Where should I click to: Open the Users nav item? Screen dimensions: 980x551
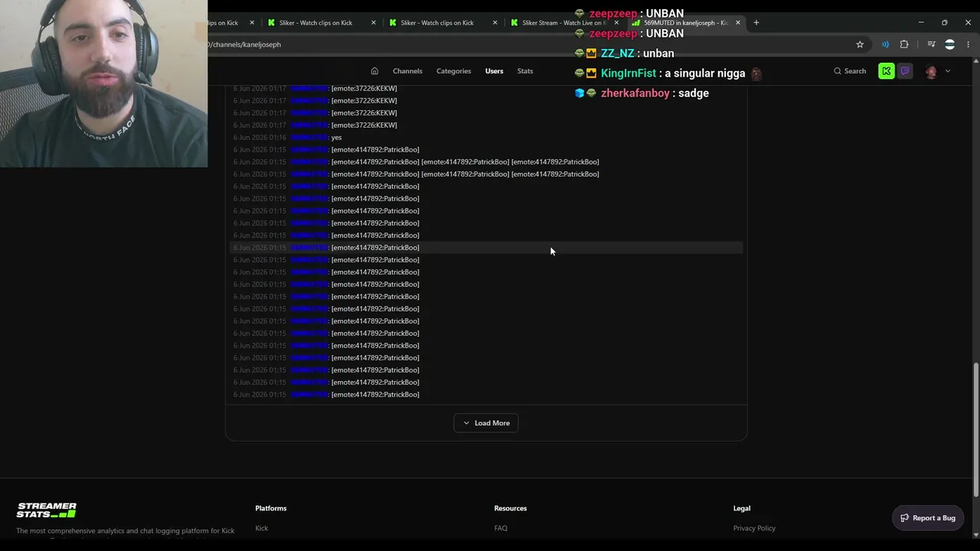pos(494,71)
